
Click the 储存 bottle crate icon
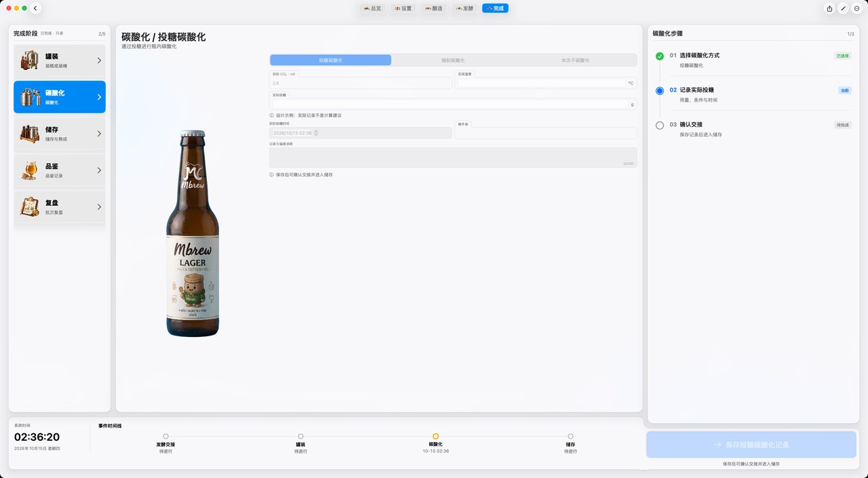pyautogui.click(x=29, y=134)
